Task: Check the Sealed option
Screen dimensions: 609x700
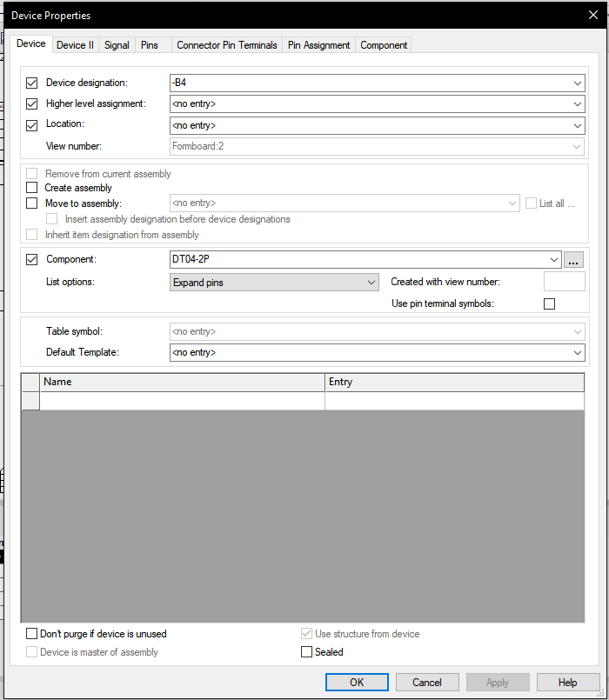Action: point(306,652)
